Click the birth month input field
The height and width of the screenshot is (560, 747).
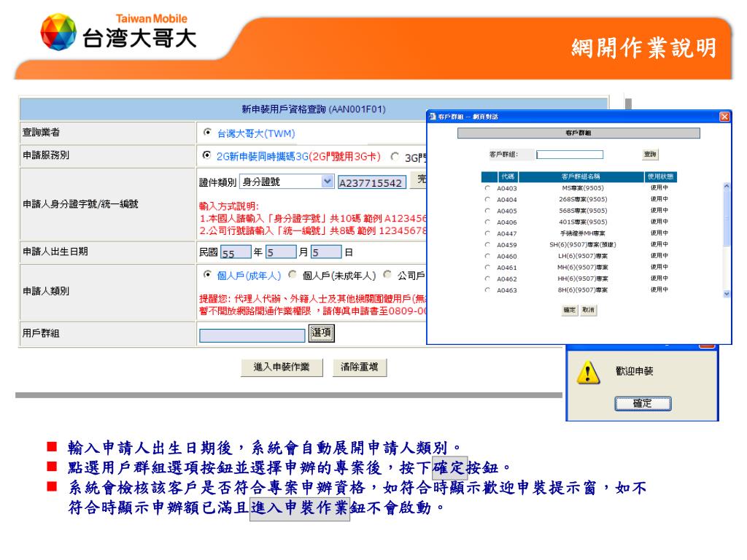point(281,252)
